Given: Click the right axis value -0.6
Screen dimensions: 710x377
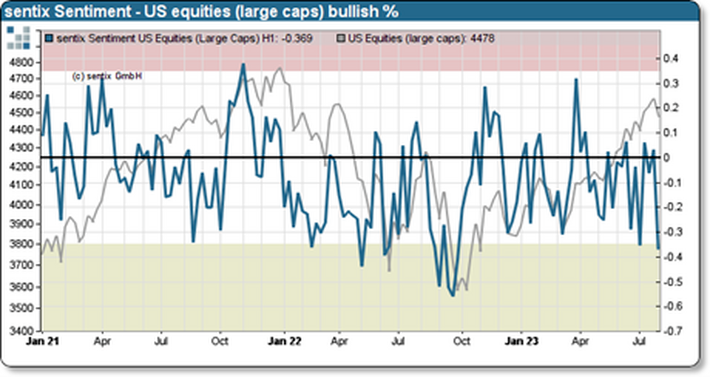Looking at the screenshot, I should 672,306.
